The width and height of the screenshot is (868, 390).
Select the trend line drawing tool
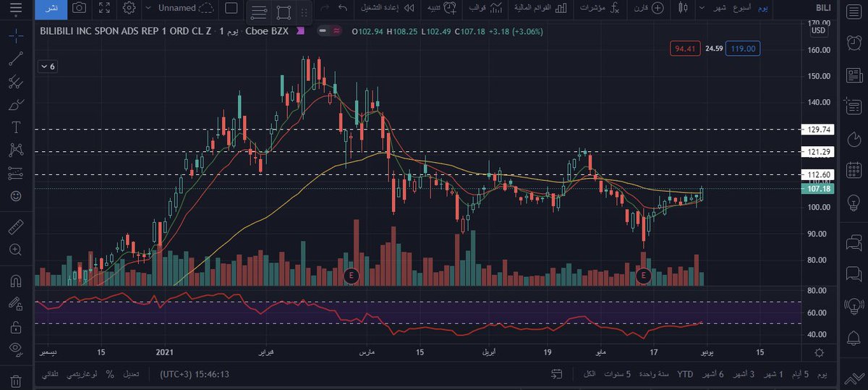click(16, 59)
